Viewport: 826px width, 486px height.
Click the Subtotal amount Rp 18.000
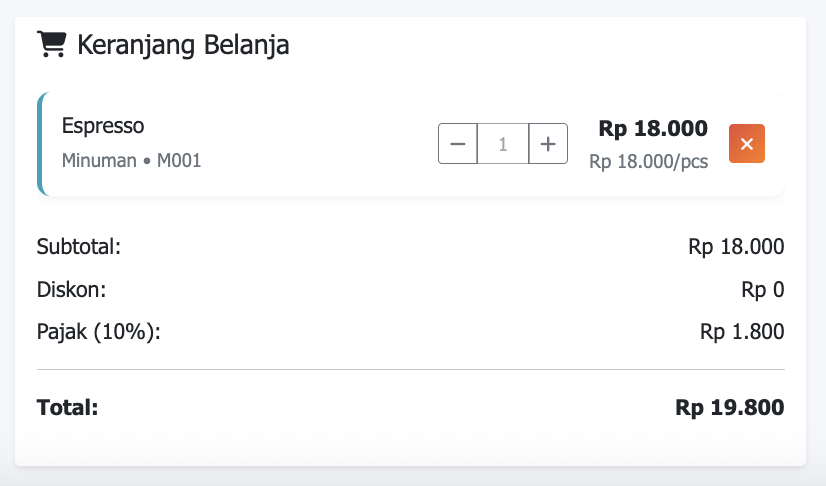click(736, 247)
